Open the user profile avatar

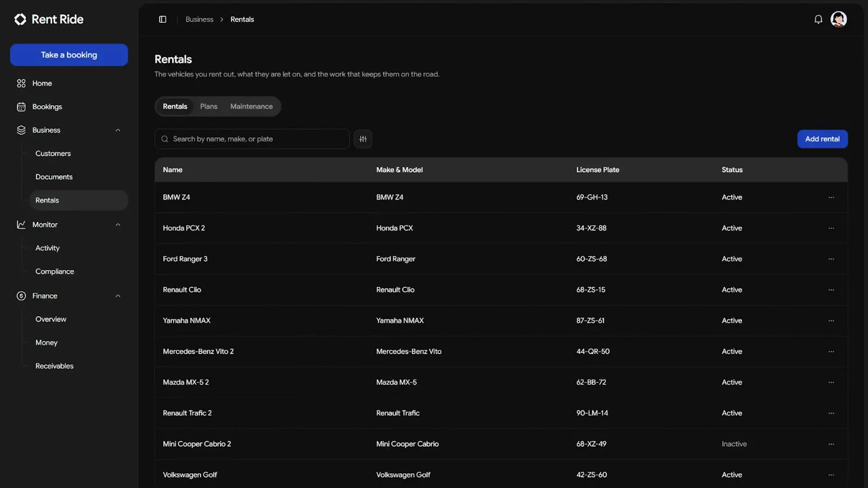(839, 20)
